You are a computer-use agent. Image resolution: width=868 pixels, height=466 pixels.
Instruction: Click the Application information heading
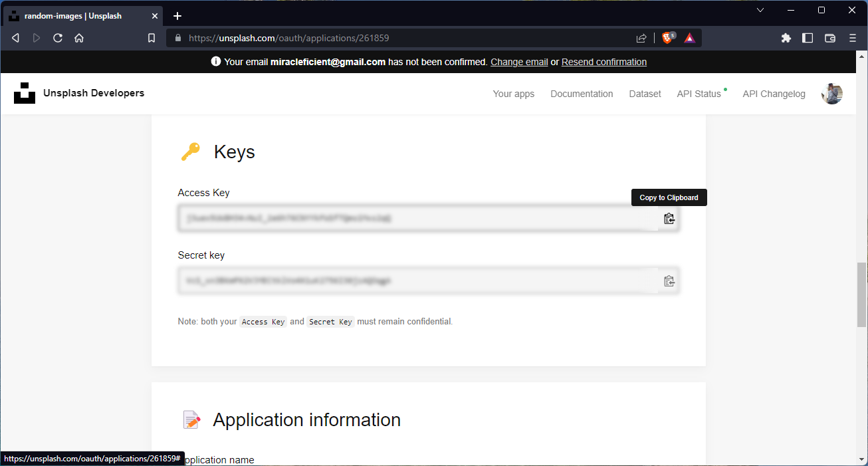tap(307, 420)
